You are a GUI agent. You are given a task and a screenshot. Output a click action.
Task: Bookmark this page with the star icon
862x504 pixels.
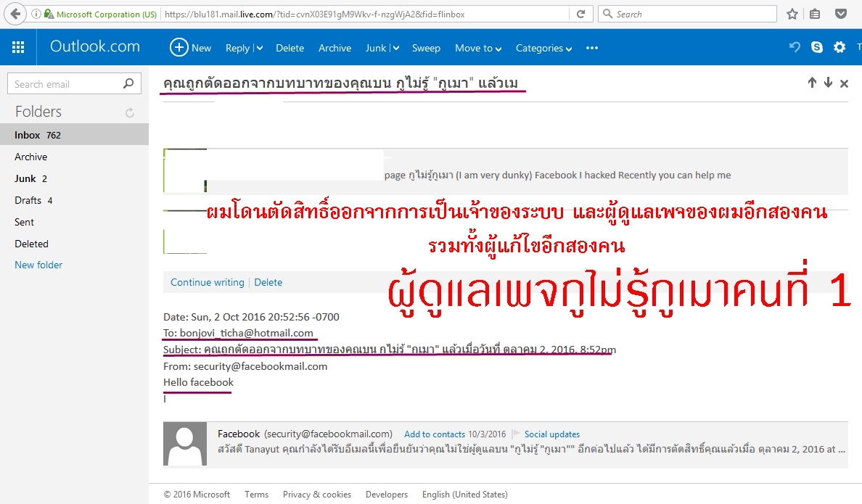pyautogui.click(x=792, y=15)
